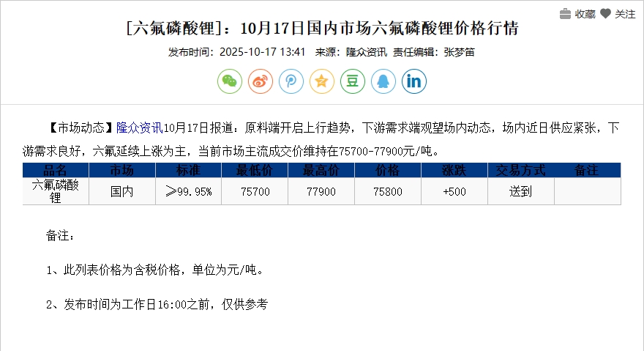Click note 1 about tax-inclusive prices
The image size is (644, 351).
(x=155, y=270)
